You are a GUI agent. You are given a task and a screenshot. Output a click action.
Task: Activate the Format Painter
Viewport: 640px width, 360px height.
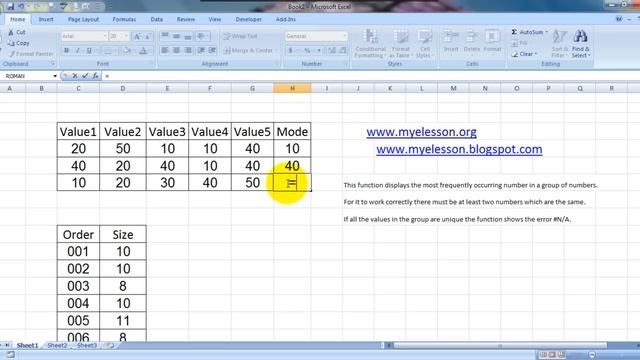[31, 53]
